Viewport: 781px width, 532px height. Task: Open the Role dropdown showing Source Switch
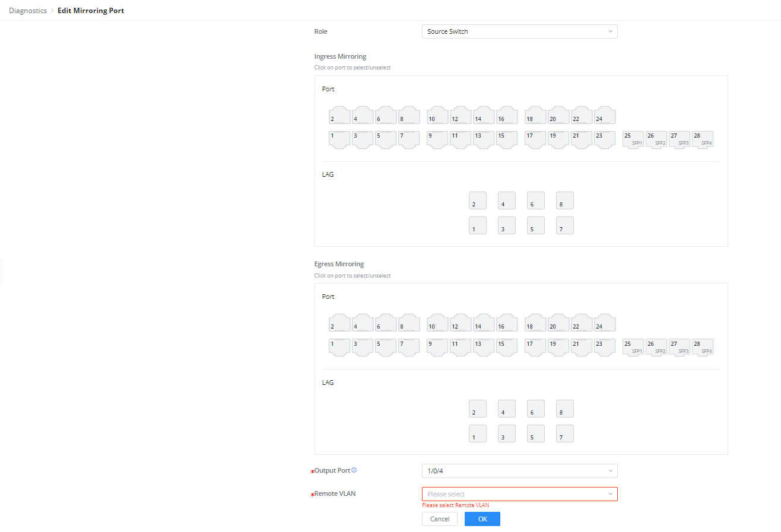519,31
